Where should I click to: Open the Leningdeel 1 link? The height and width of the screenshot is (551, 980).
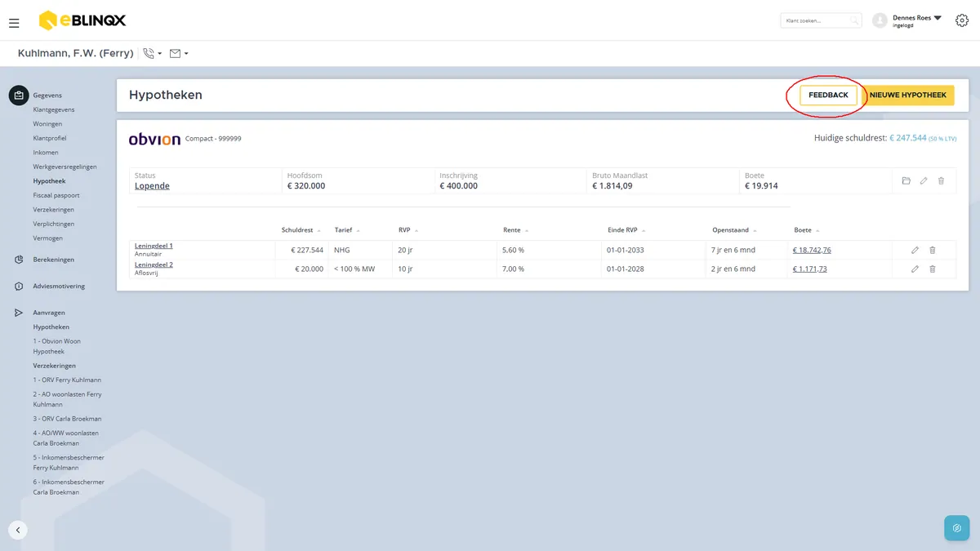154,246
